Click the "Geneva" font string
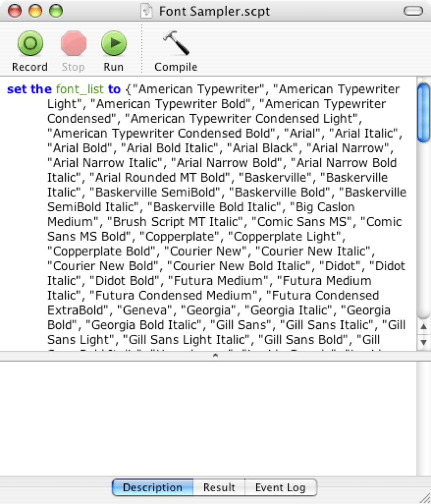The width and height of the screenshot is (431, 504). [x=146, y=310]
